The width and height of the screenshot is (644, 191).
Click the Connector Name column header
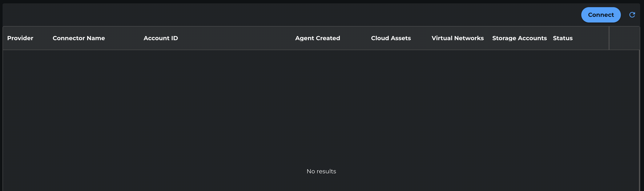(x=79, y=38)
